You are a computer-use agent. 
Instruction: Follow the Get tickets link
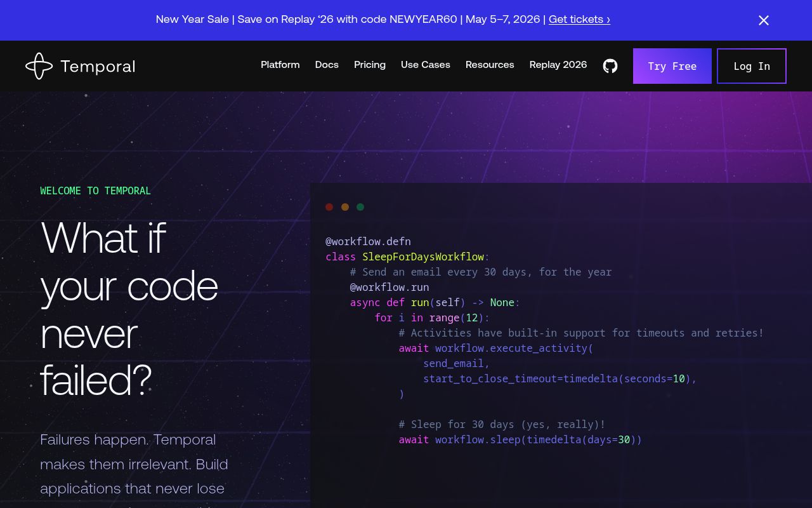579,19
